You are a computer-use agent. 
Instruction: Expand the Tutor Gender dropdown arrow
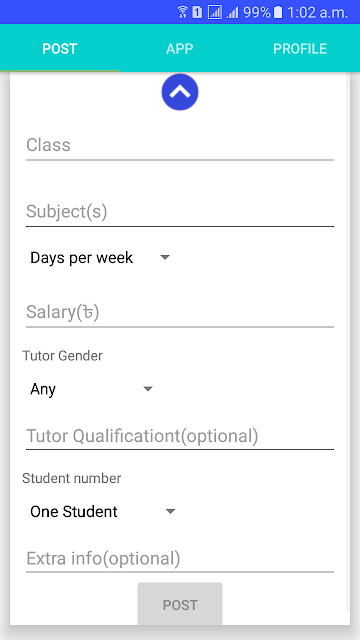(148, 389)
